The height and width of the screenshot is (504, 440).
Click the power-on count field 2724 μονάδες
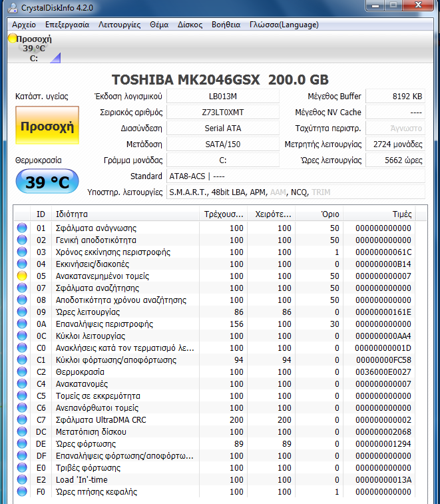pos(395,144)
